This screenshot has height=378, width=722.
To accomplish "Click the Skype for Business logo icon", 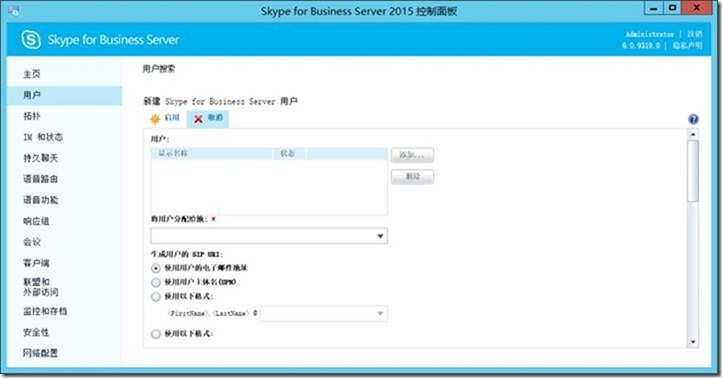I will coord(31,40).
